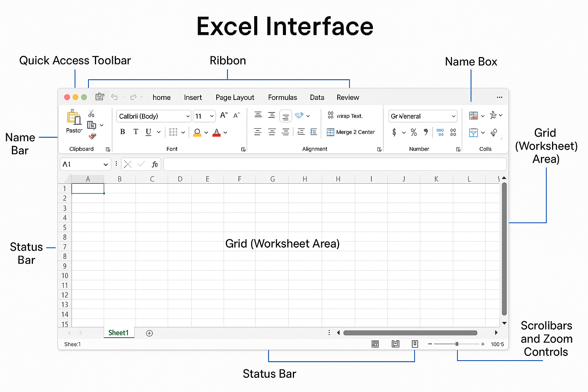Decrease font size with smaller A icon
The height and width of the screenshot is (392, 588).
(237, 115)
